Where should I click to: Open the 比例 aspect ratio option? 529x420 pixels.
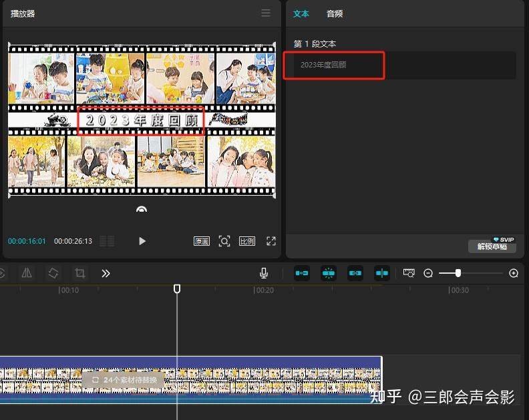[247, 241]
